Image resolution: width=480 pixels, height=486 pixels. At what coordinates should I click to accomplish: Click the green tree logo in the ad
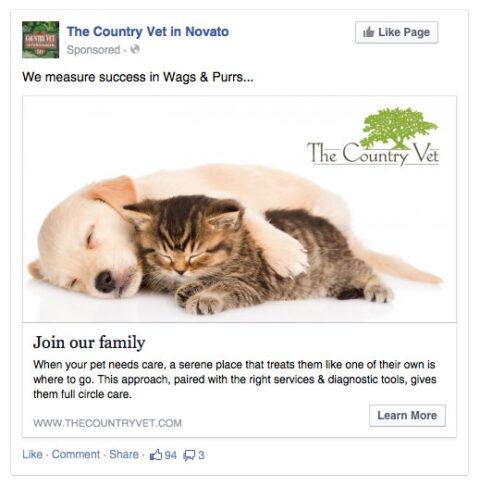[398, 128]
